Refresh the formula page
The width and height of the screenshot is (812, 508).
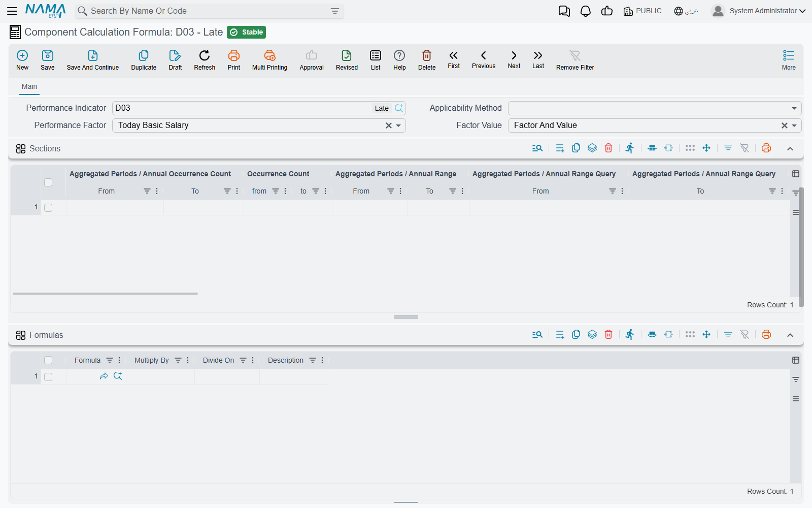point(205,60)
